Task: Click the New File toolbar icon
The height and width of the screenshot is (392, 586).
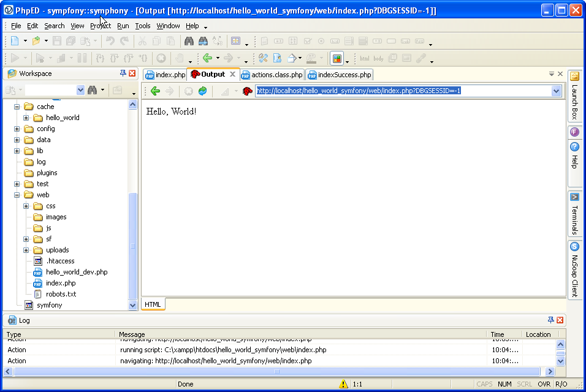Action: 14,41
